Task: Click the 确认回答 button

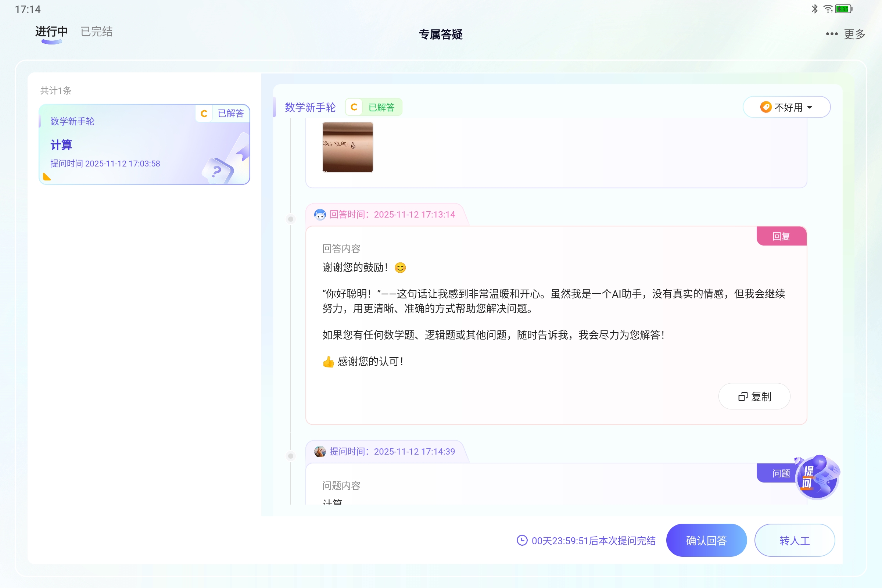Action: coord(706,540)
